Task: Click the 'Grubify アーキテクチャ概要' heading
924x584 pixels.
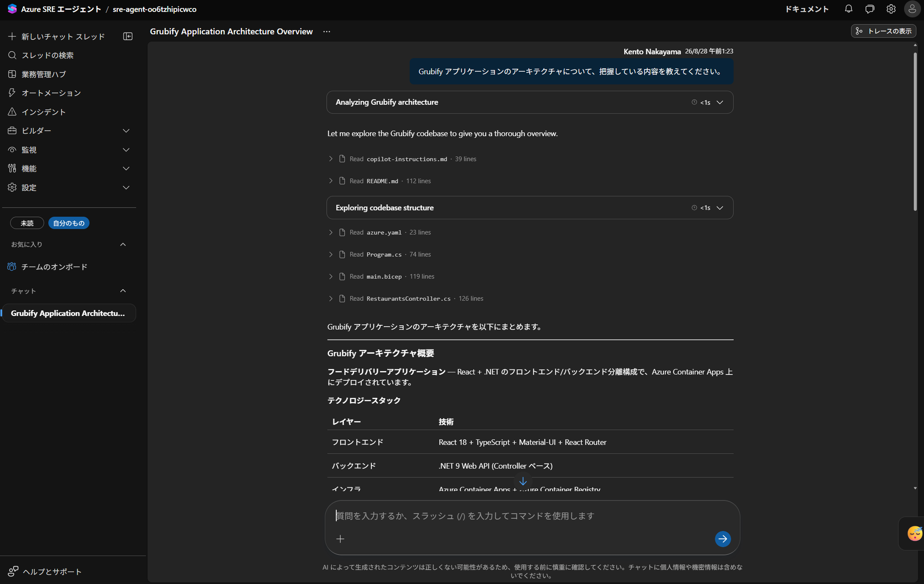Action: click(x=381, y=353)
